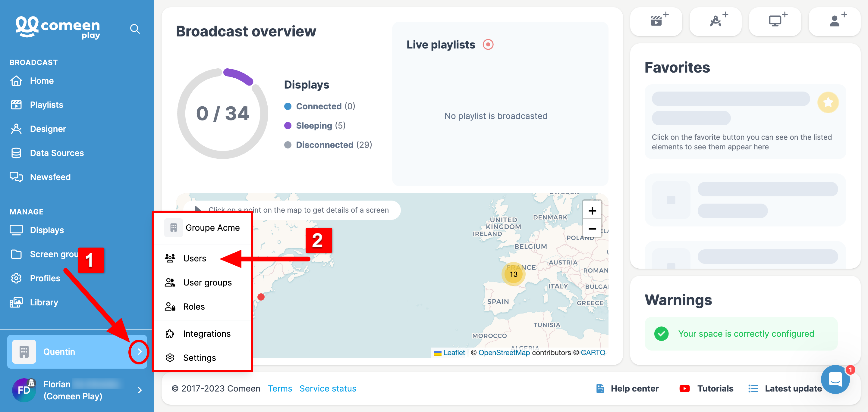The height and width of the screenshot is (412, 868).
Task: Click the live broadcast indicator icon
Action: click(x=488, y=45)
